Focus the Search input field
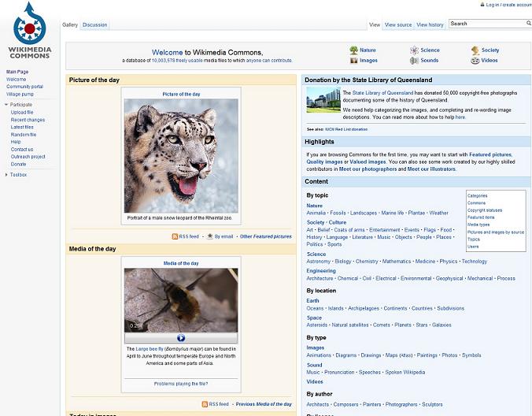This screenshot has width=532, height=416. (487, 24)
